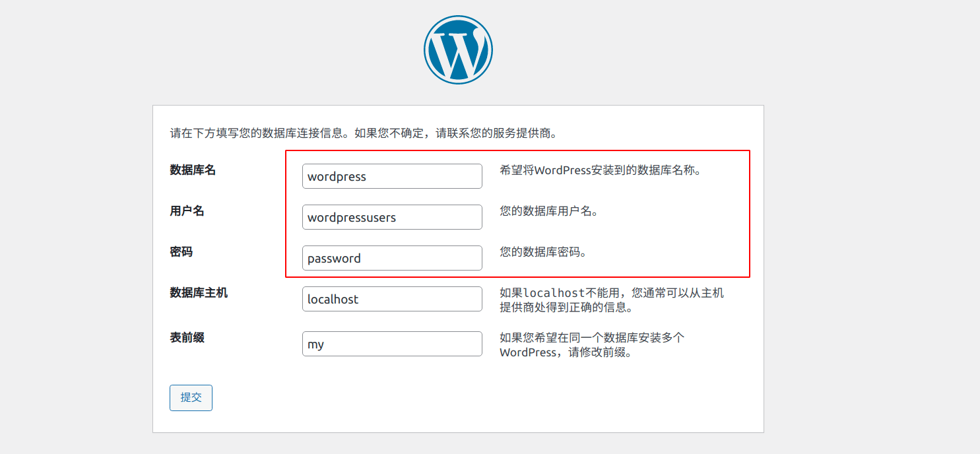
Task: Click the localhost hint about 主机提供商
Action: click(612, 300)
